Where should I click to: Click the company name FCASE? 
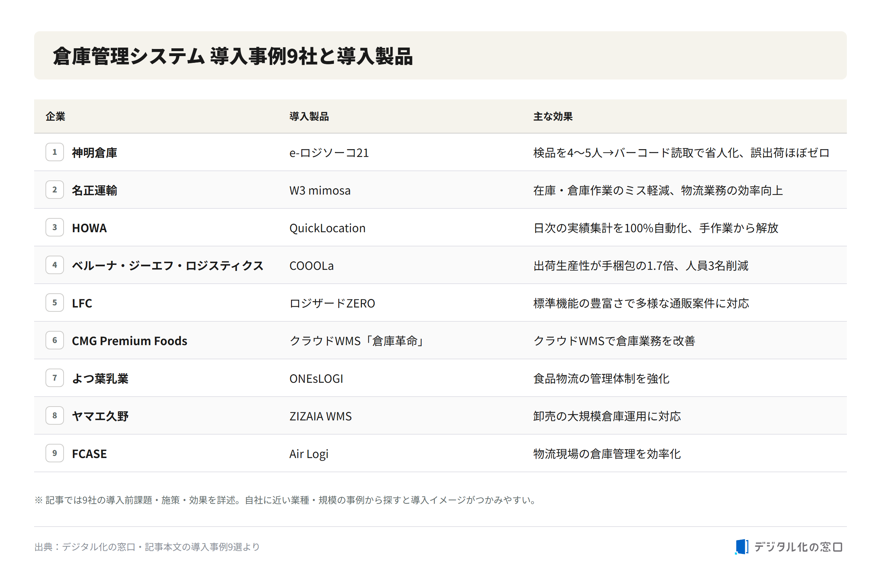click(89, 454)
